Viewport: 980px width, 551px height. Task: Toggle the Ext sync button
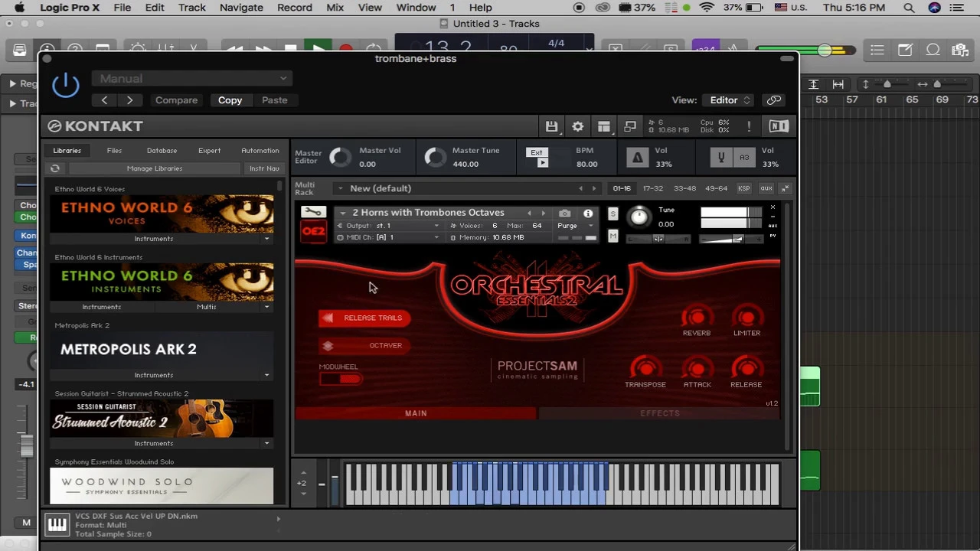tap(537, 152)
